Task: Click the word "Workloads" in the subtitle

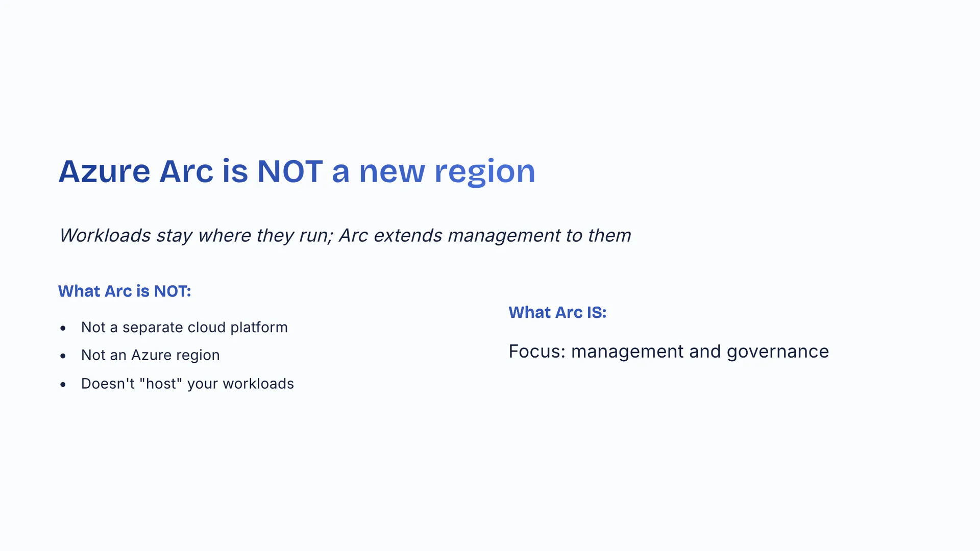Action: [105, 236]
